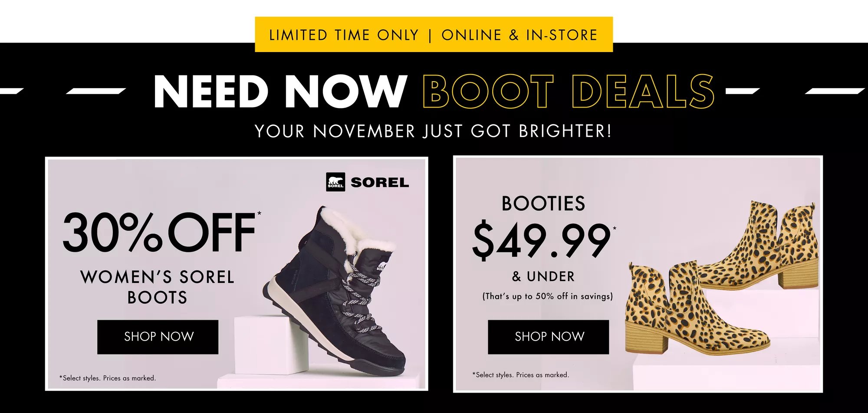Click the yellow Limited Time Only banner

coord(434,35)
